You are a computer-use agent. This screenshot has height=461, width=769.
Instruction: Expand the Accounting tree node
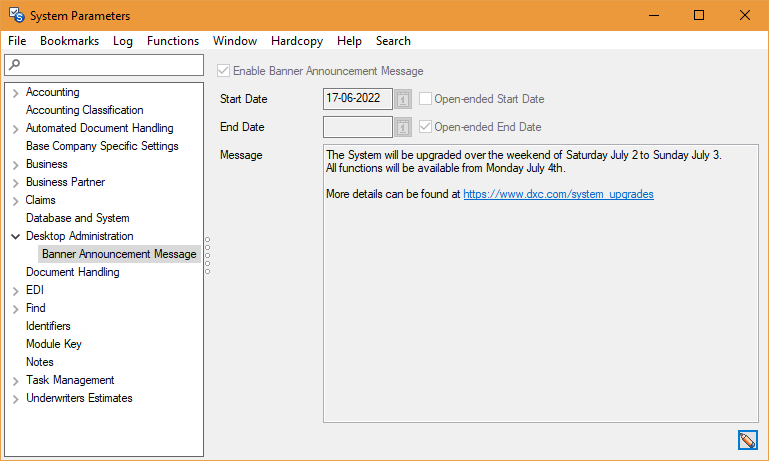click(15, 93)
